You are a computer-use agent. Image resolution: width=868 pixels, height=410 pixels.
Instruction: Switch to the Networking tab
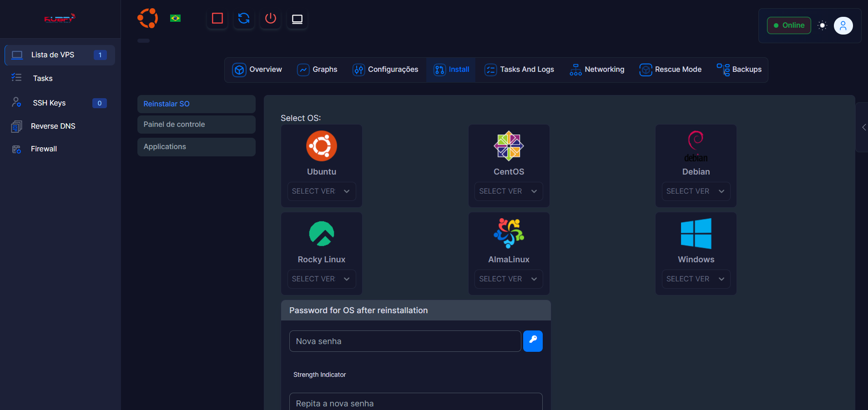597,70
